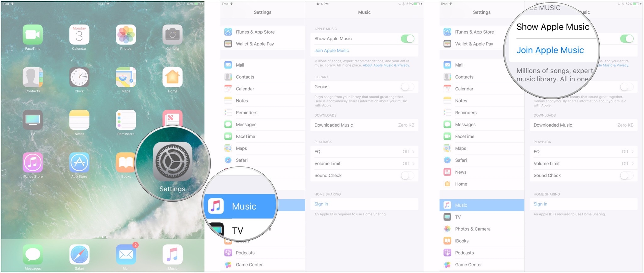Tap the Game Center icon in the middle Settings sidebar
This screenshot has width=644, height=273.
click(x=228, y=265)
